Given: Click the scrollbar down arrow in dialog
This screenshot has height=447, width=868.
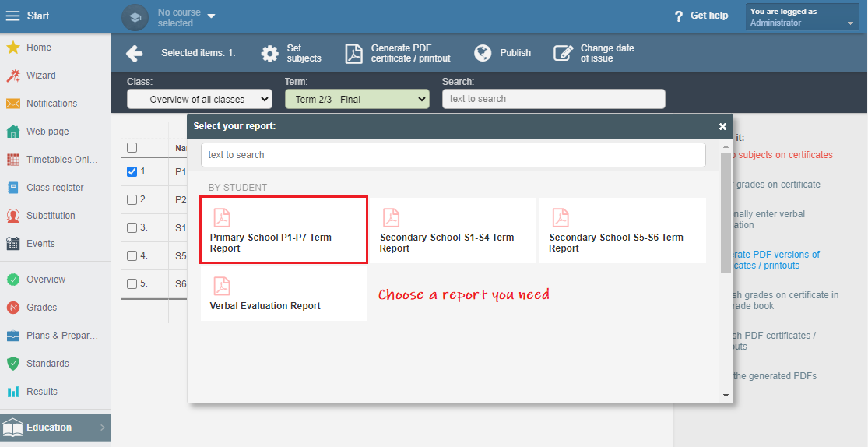Looking at the screenshot, I should [726, 396].
